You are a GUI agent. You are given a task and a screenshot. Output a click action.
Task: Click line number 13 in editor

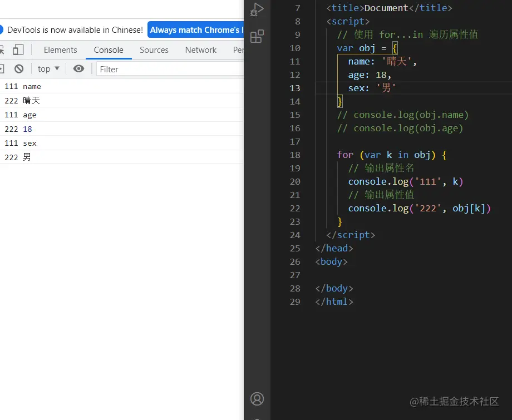[294, 88]
